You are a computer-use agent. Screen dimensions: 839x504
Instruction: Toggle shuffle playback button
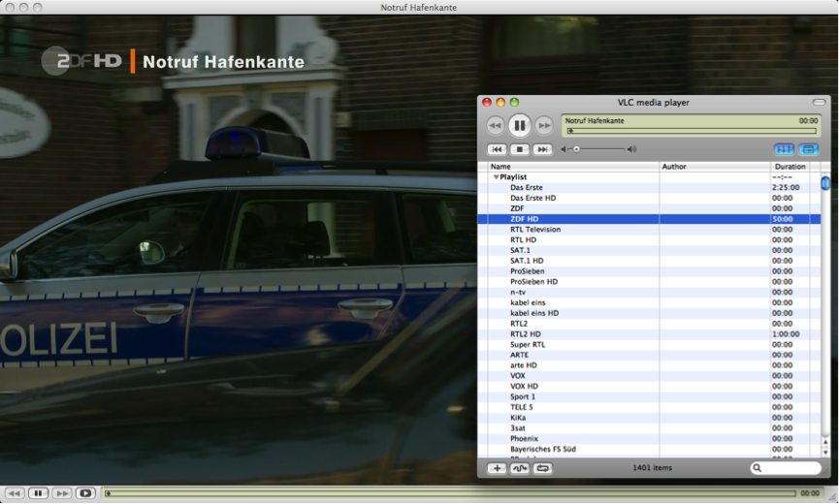pyautogui.click(x=520, y=469)
